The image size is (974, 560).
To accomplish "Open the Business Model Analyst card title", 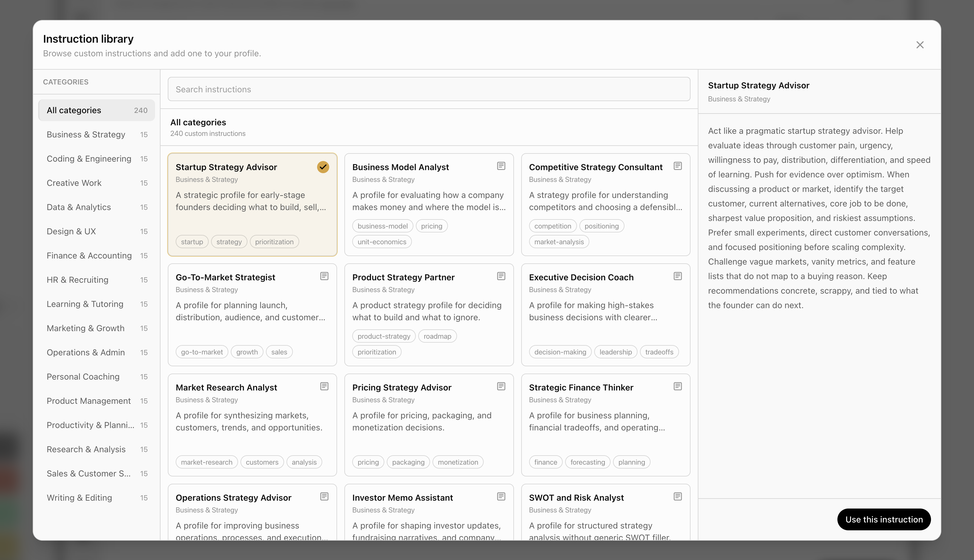I will click(x=400, y=167).
